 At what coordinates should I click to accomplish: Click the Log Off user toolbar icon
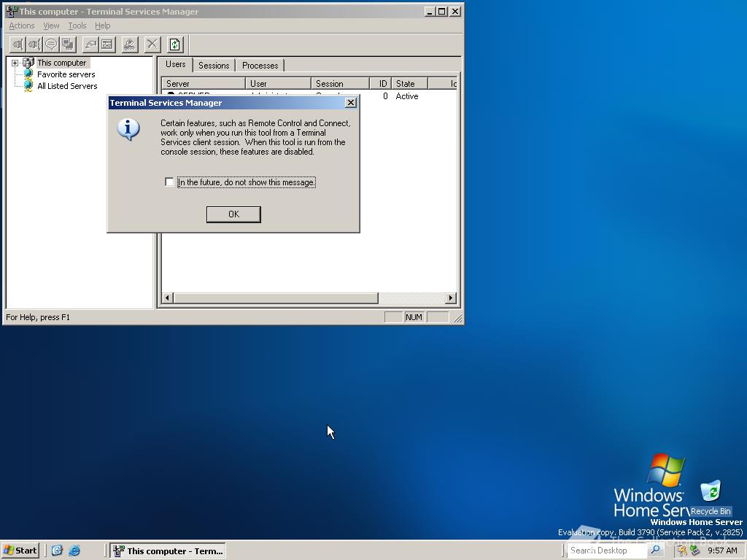[x=130, y=44]
